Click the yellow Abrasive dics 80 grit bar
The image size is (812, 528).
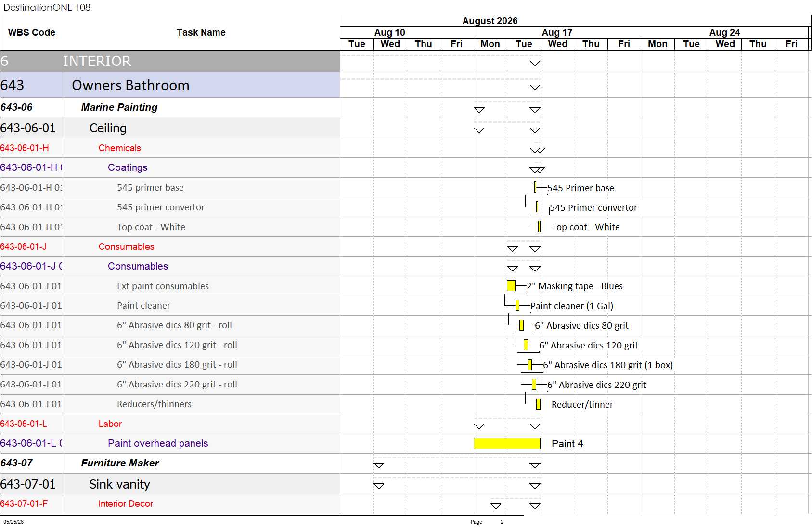(521, 325)
